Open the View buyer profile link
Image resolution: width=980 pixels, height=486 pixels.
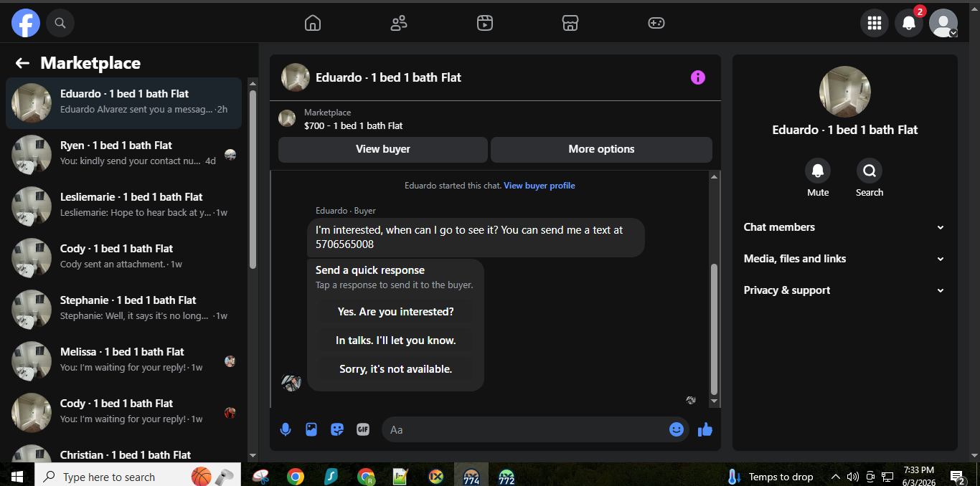tap(540, 186)
